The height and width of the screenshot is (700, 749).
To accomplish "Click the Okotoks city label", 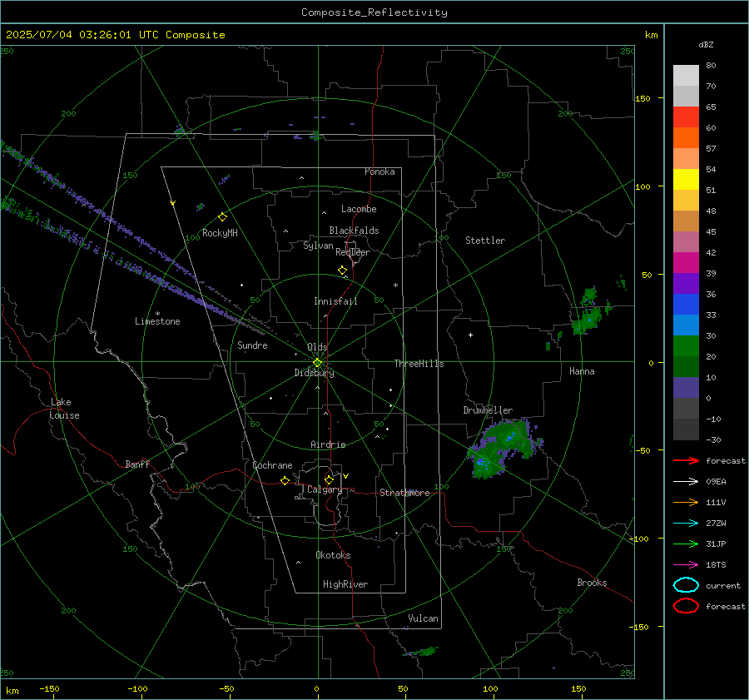I will [333, 555].
